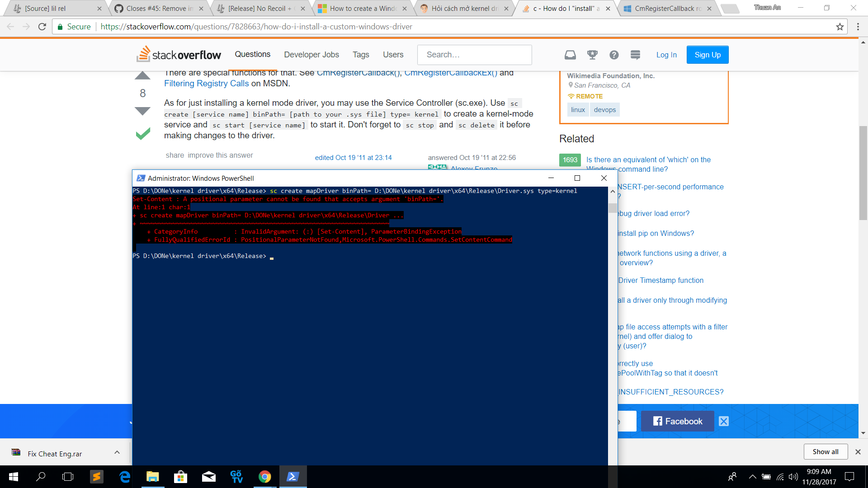Close the Facebook banner with X icon
The width and height of the screenshot is (868, 488).
(x=724, y=421)
